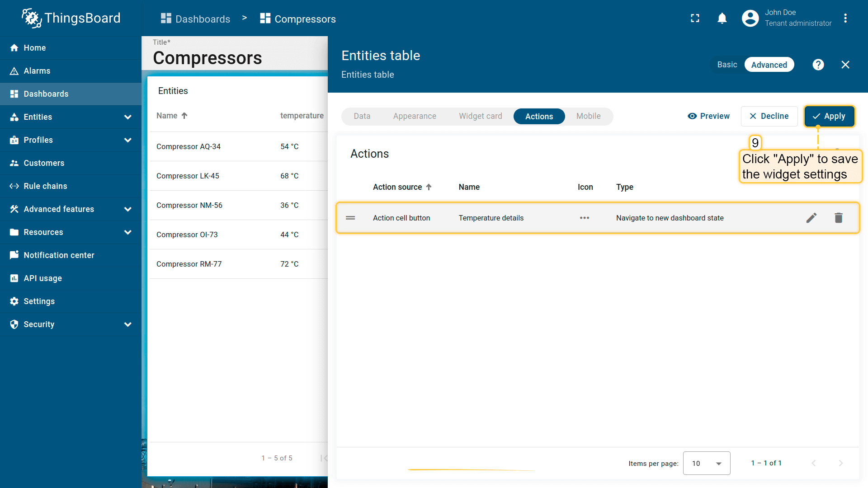
Task: Open the notifications bell
Action: (722, 18)
